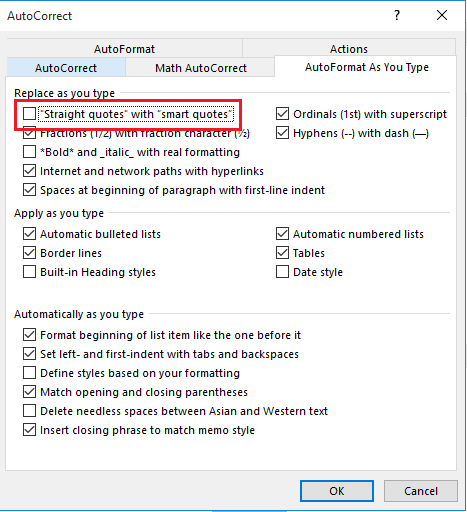Disable Match opening and closing parentheses
This screenshot has height=512, width=467.
pos(29,392)
